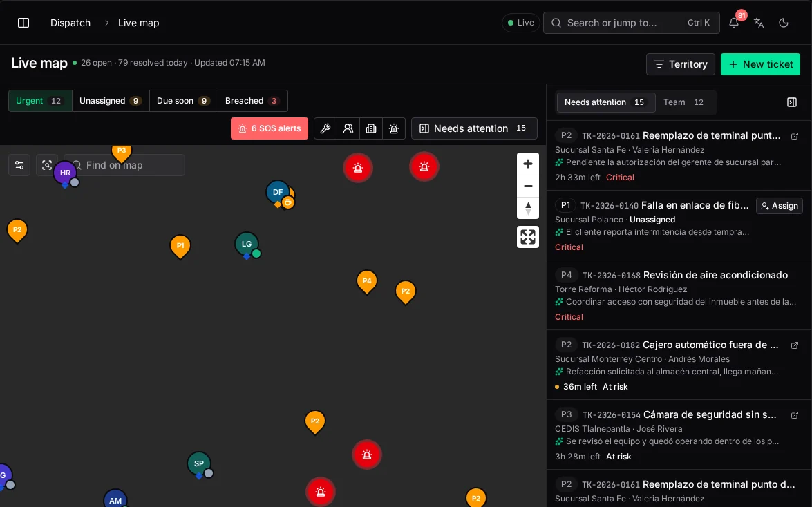This screenshot has width=812, height=507.
Task: Switch to the Team 12 tab
Action: pos(683,102)
